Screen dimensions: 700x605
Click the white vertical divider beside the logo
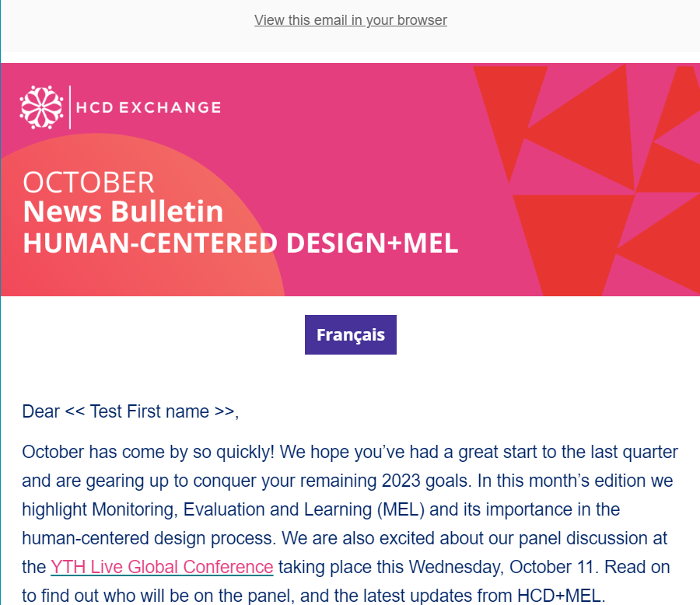pyautogui.click(x=70, y=107)
